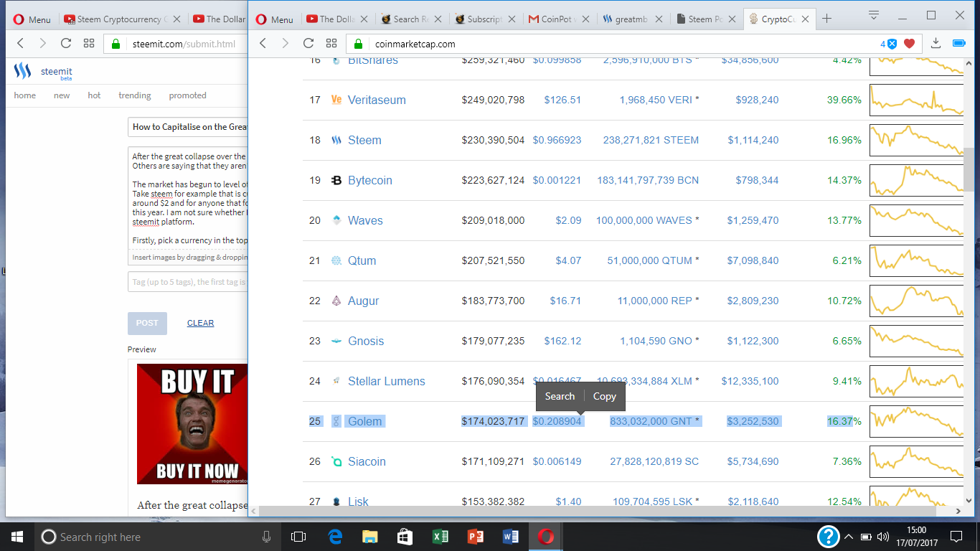Open the downloads arrow icon
The width and height of the screenshot is (980, 551).
tap(936, 44)
